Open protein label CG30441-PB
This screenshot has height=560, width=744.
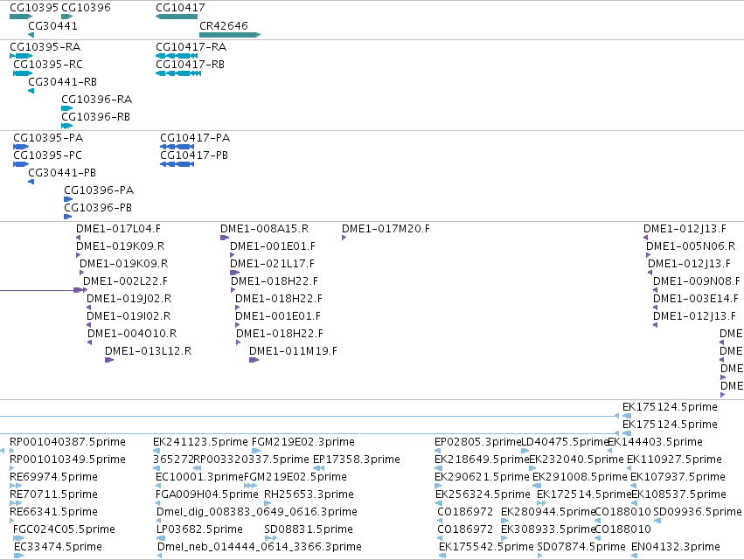[62, 173]
